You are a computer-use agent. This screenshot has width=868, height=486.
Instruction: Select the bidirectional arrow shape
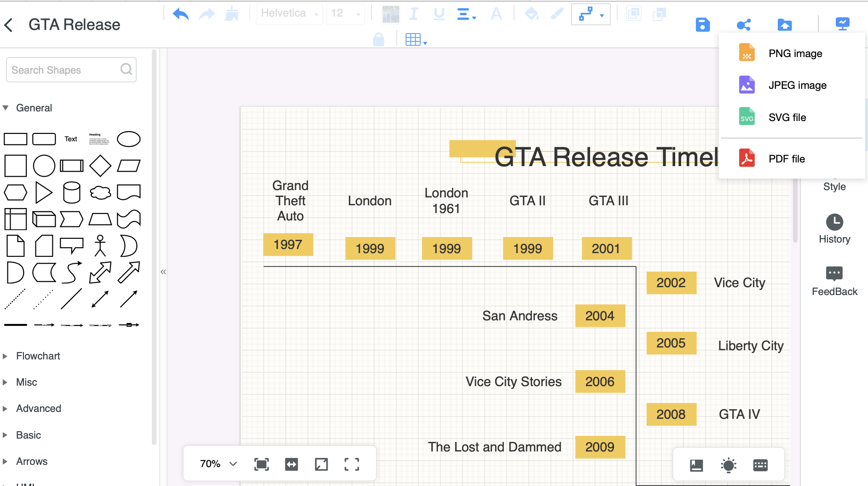point(100,272)
